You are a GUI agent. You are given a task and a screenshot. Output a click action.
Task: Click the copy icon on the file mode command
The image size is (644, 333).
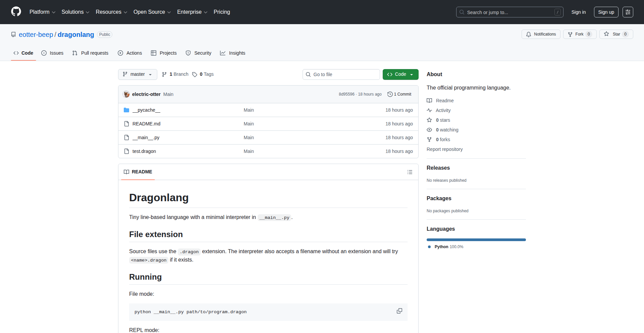pyautogui.click(x=399, y=311)
